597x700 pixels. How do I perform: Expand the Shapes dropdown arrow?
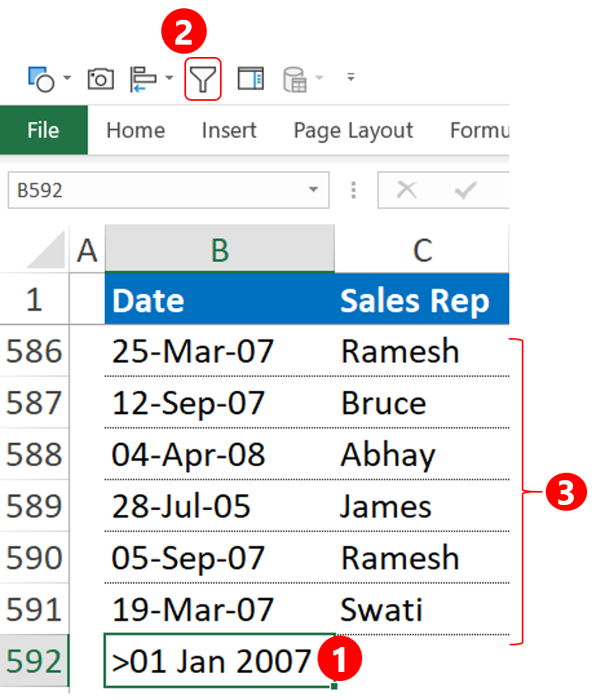[x=68, y=78]
